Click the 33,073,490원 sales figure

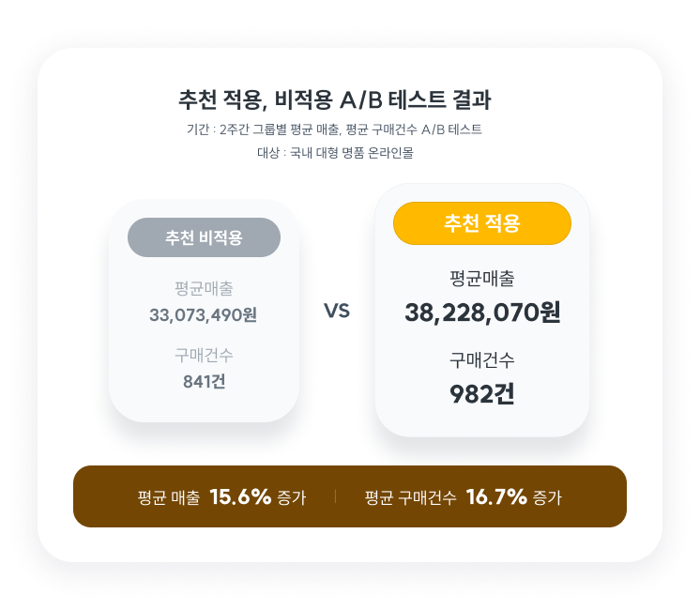[x=203, y=314]
